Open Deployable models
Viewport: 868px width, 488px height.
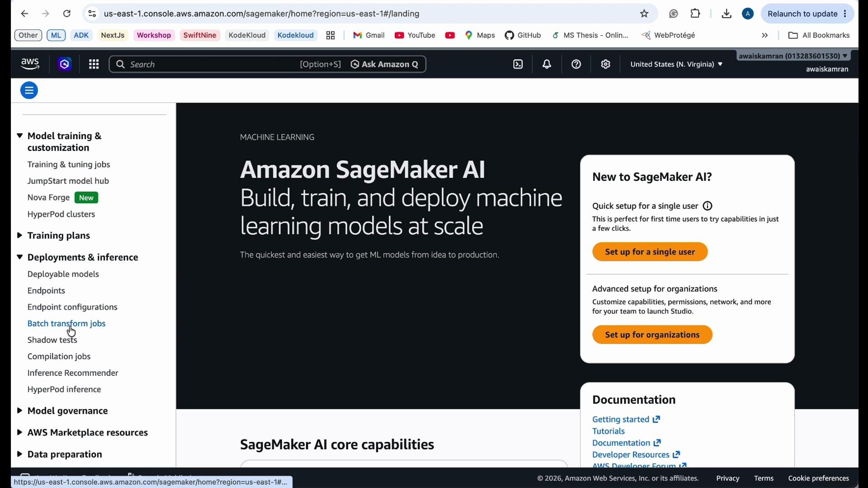coord(63,275)
